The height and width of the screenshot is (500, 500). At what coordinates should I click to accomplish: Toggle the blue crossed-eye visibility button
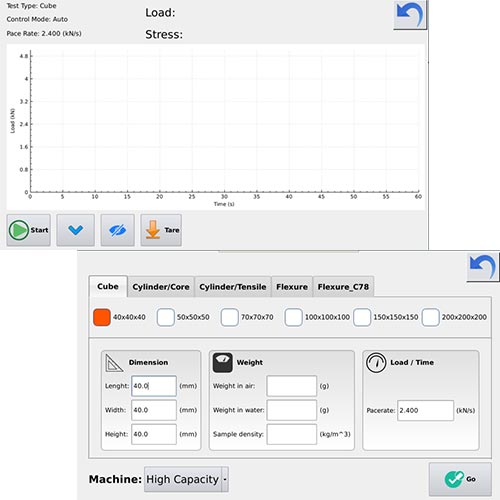(x=118, y=230)
